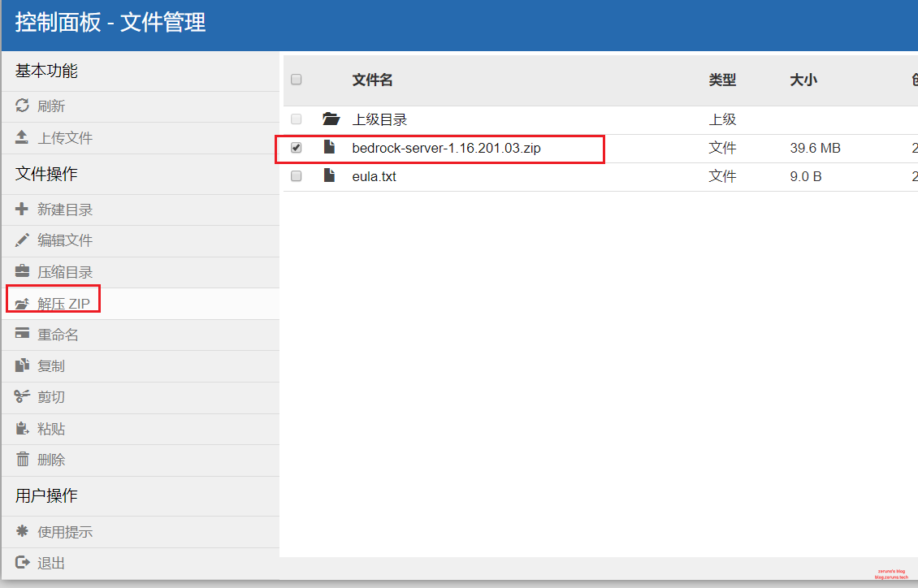Screen dimensions: 918x588
Task: Click the 39.6 MB size cell
Action: click(x=815, y=148)
